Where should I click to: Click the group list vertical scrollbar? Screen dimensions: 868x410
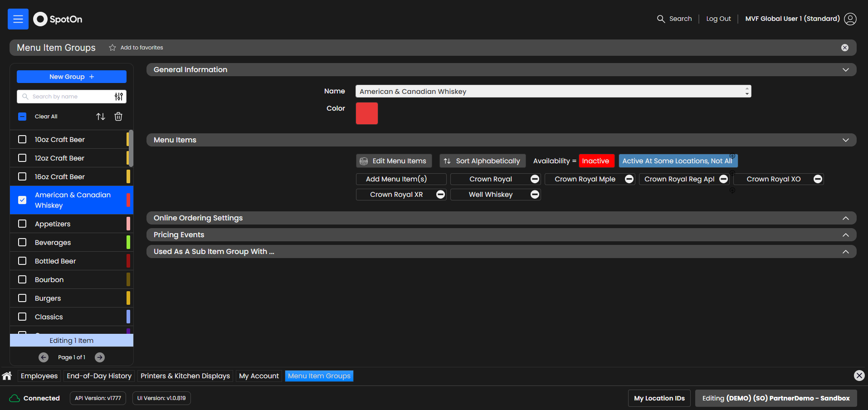[131, 148]
